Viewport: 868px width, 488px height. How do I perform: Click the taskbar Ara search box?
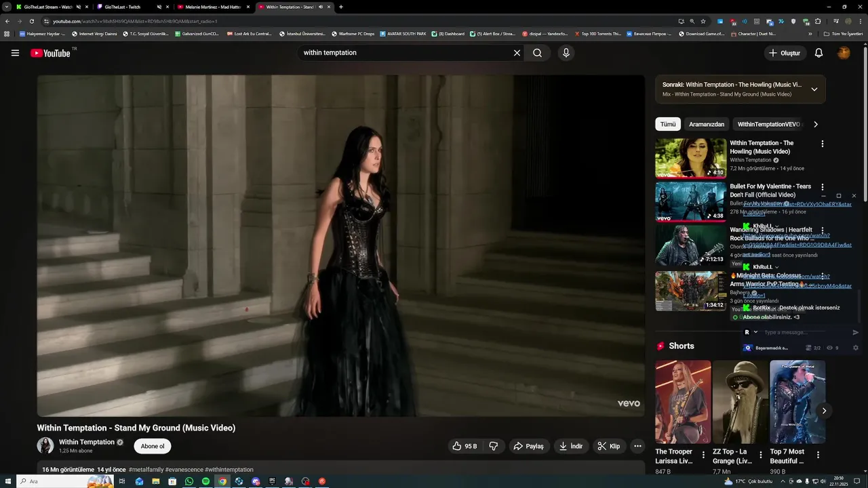pos(64,481)
